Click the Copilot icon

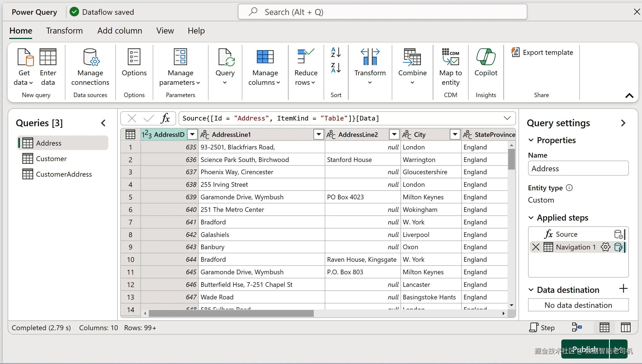tap(486, 57)
